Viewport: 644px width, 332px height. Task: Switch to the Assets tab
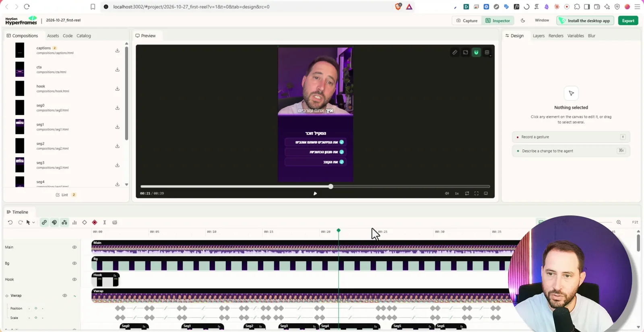[x=53, y=36]
